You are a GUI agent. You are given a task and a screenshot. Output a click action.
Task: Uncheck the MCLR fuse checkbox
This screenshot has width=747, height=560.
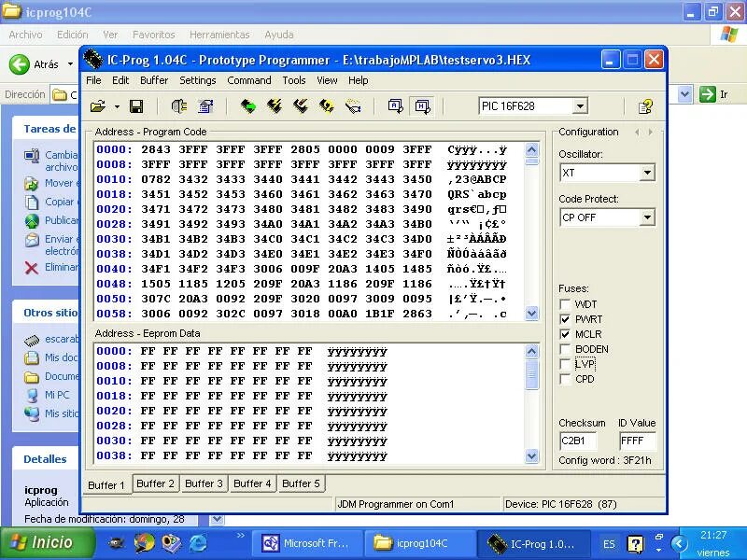565,334
